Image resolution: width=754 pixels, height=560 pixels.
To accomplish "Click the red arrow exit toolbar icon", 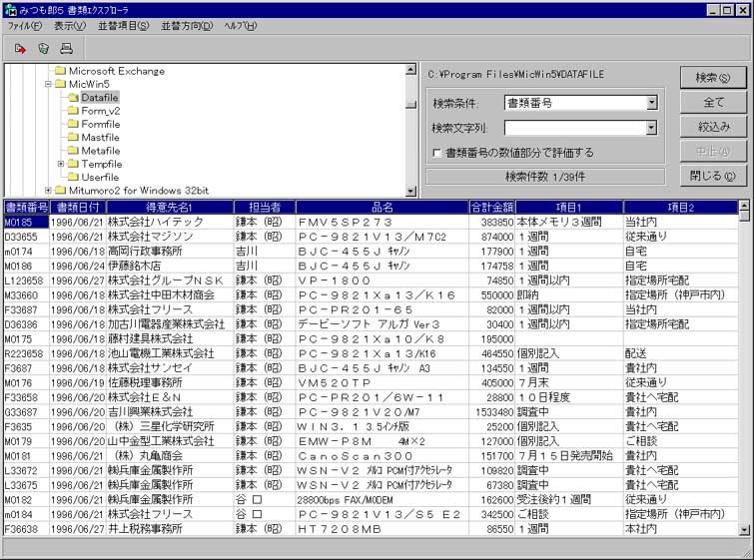I will 20,47.
